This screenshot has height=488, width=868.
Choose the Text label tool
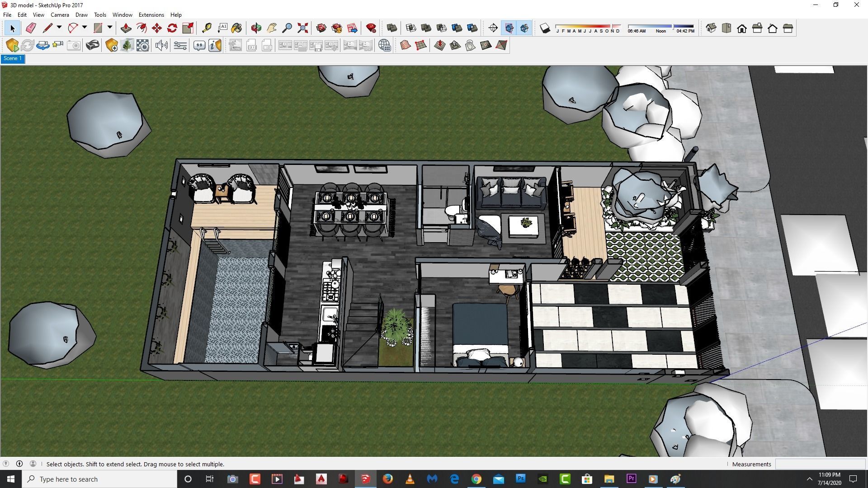[x=222, y=28]
